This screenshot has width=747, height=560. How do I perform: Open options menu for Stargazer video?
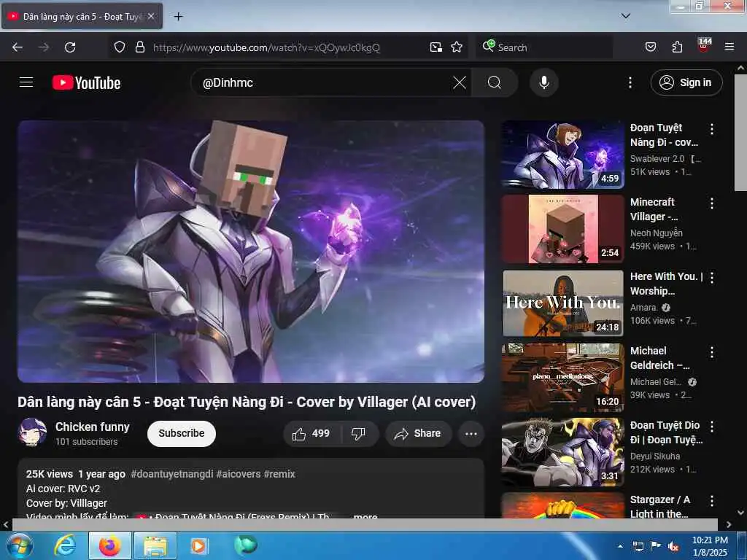coord(712,501)
